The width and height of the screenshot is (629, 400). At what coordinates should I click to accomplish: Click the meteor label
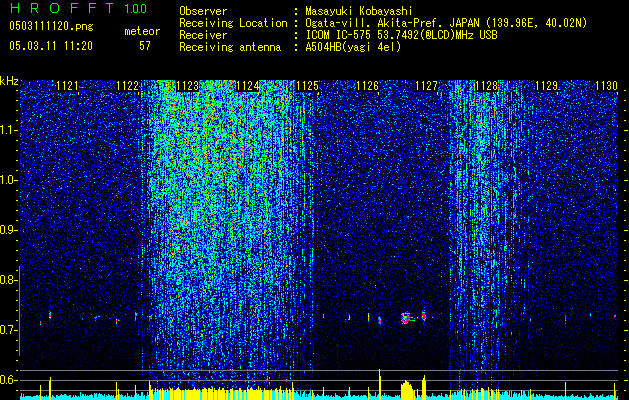(x=142, y=31)
